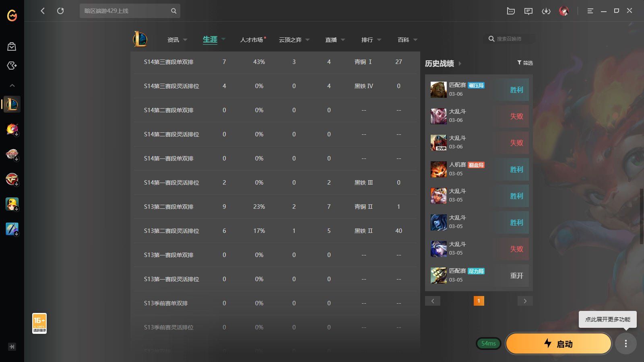Viewport: 644px width, 362px height.
Task: Click the 启动 launch button
Action: click(559, 343)
